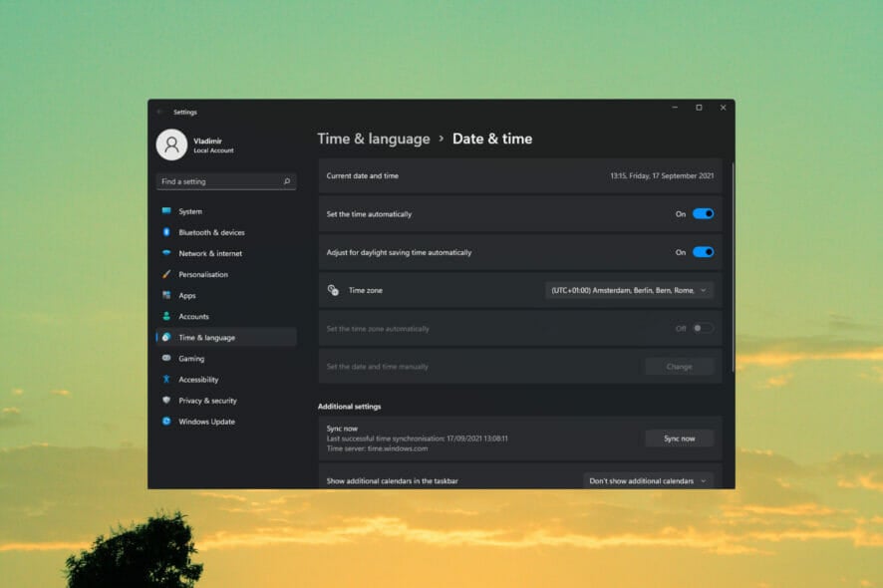The width and height of the screenshot is (883, 588).
Task: Click the Sync now button
Action: [x=679, y=439]
